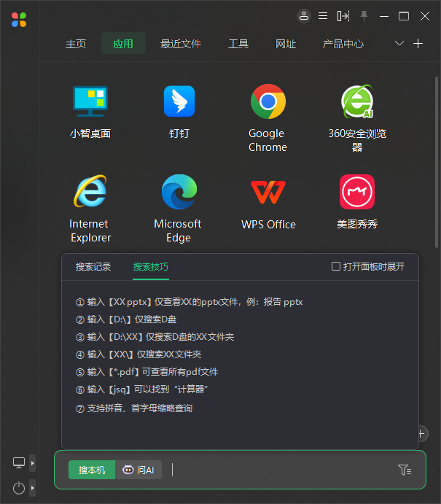441x504 pixels.
Task: Click tip ⑥ about jsq 计算器
Action: (x=141, y=389)
